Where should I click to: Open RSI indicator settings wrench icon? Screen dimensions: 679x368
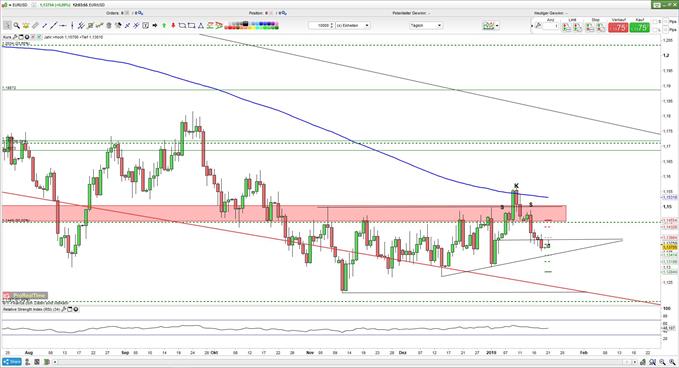64,310
